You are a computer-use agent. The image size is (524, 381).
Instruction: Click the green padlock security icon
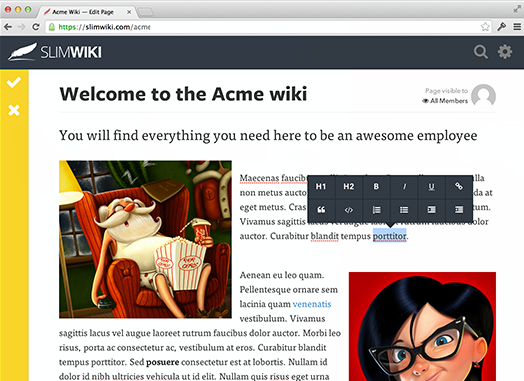coord(52,27)
